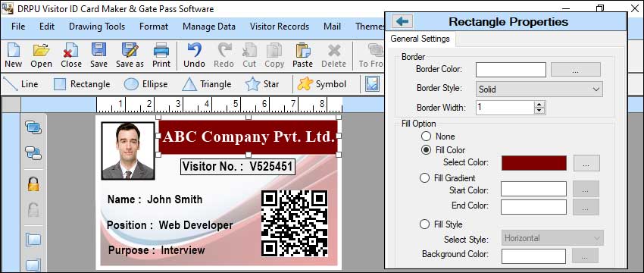Viewport: 644px width, 273px height.
Task: Select the Fill Gradient radio button
Action: coord(424,178)
